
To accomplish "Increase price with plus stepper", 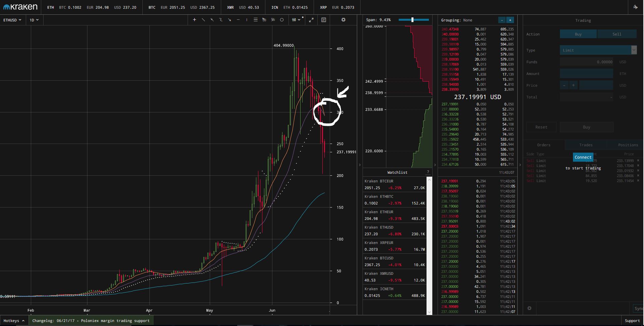I will (x=573, y=85).
